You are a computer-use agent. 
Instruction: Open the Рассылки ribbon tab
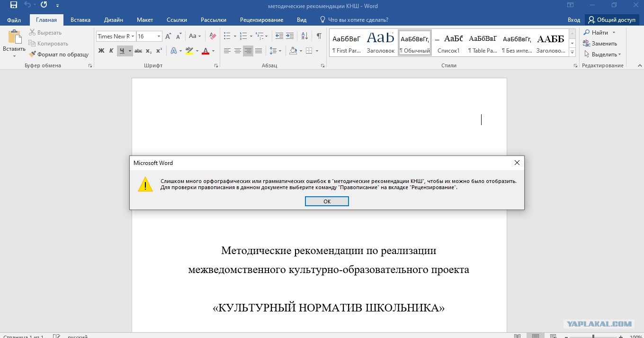pyautogui.click(x=214, y=20)
